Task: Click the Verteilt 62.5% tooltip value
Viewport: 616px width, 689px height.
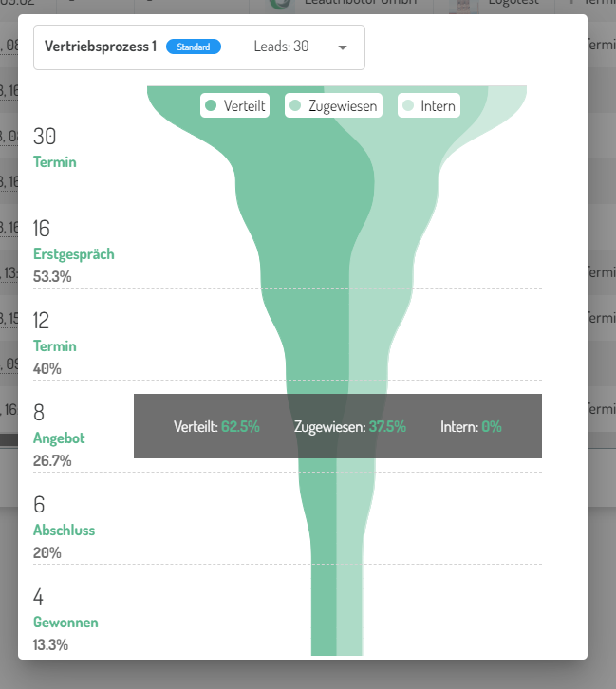Action: [240, 427]
